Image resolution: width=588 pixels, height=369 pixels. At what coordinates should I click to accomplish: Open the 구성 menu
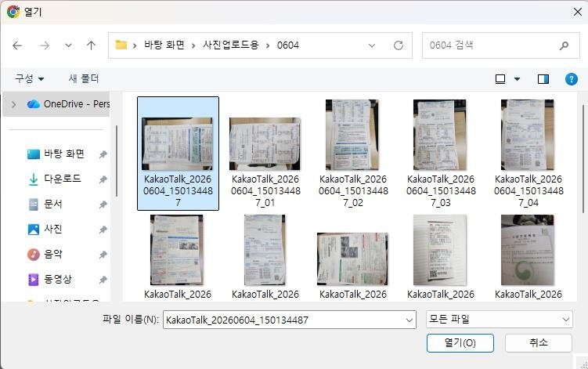tap(30, 79)
